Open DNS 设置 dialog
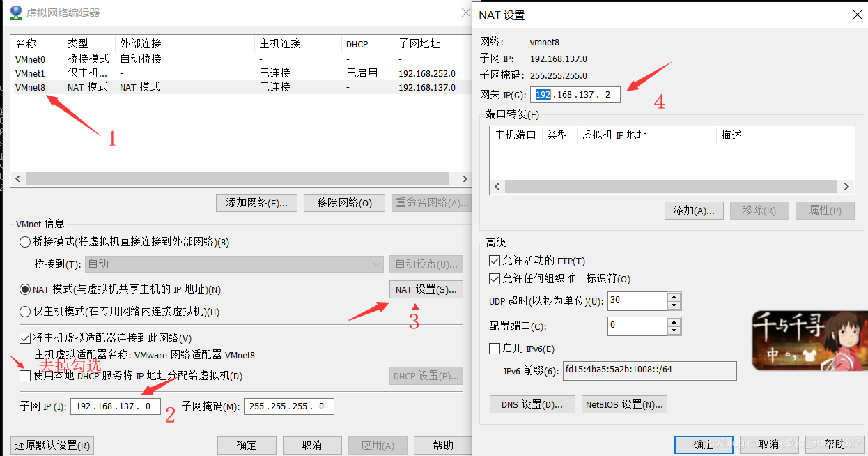This screenshot has width=868, height=456. 532,404
